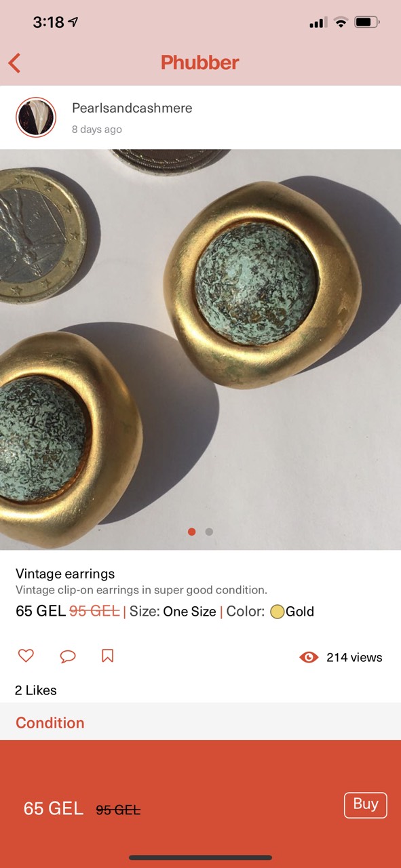
Task: Tap the Vintage earrings title
Action: 65,574
